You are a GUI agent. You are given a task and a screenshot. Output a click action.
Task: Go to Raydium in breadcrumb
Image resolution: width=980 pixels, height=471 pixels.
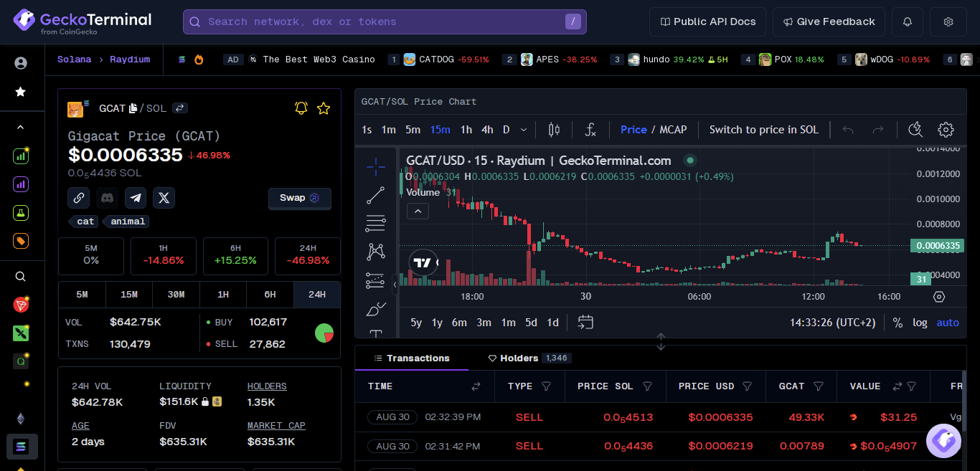click(130, 60)
